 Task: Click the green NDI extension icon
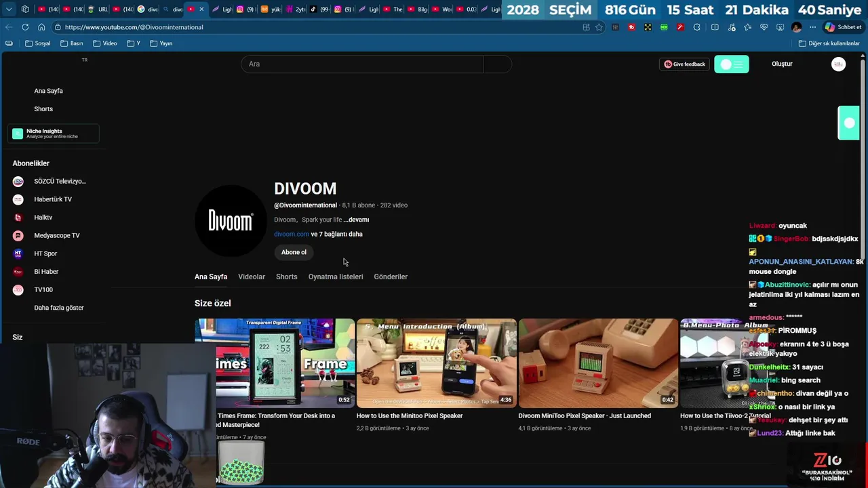click(x=664, y=27)
